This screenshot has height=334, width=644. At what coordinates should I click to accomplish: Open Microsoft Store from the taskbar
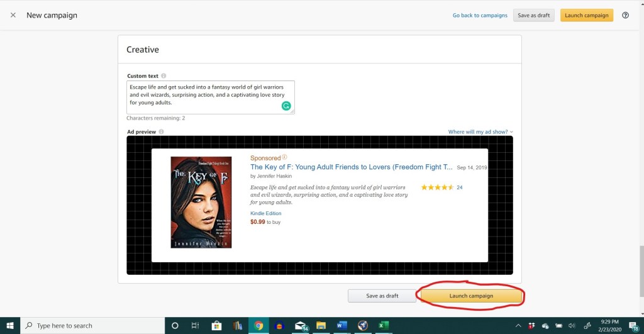217,325
